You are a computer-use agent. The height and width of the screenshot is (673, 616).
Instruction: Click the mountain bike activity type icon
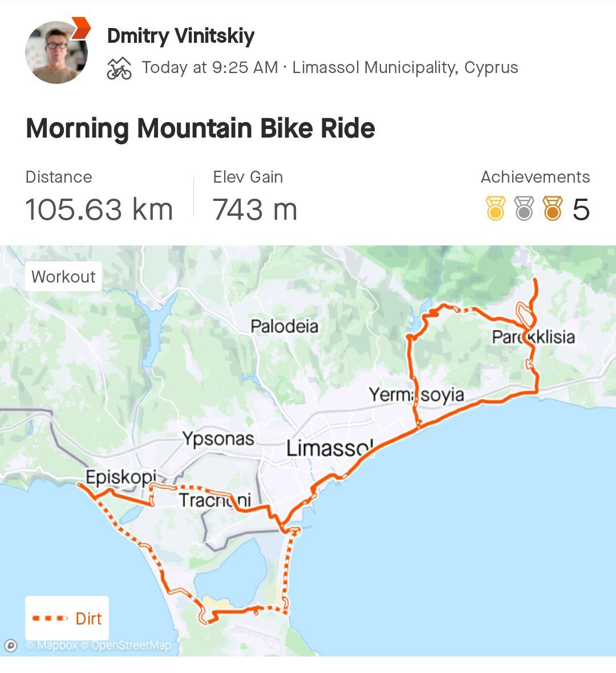[x=119, y=68]
